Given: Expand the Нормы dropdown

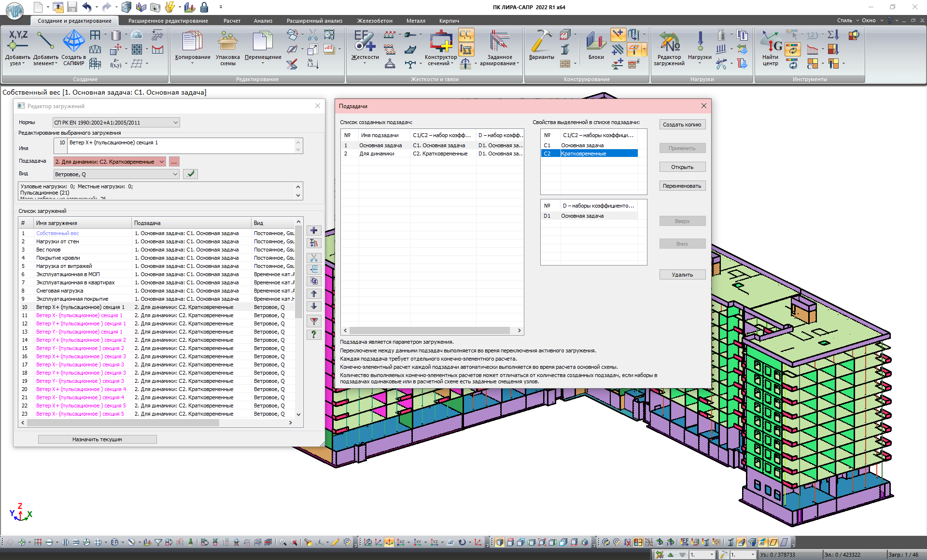Looking at the screenshot, I should coord(175,123).
